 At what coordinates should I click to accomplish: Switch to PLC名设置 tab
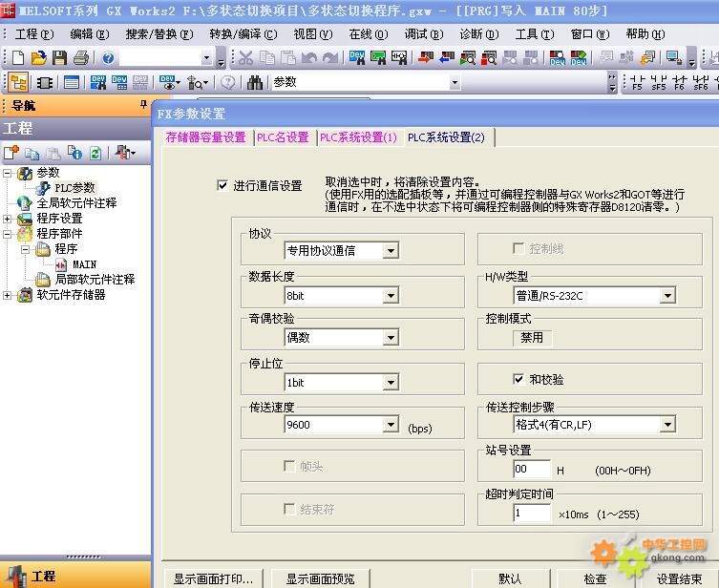coord(283,137)
